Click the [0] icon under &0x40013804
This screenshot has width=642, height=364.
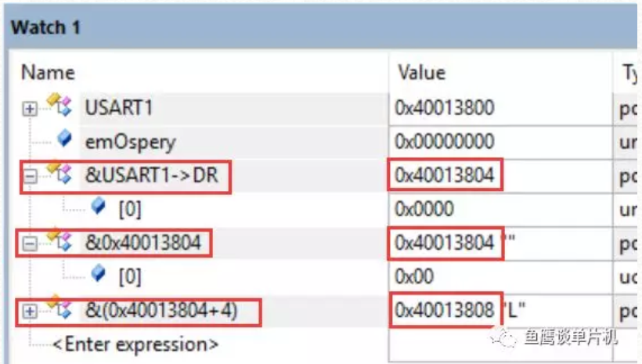coord(99,273)
